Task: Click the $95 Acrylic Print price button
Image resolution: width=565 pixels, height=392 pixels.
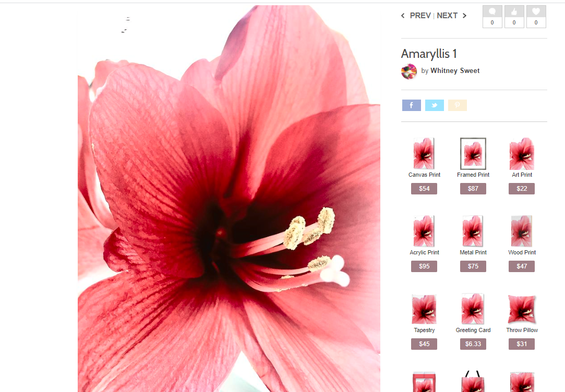Action: coord(424,266)
